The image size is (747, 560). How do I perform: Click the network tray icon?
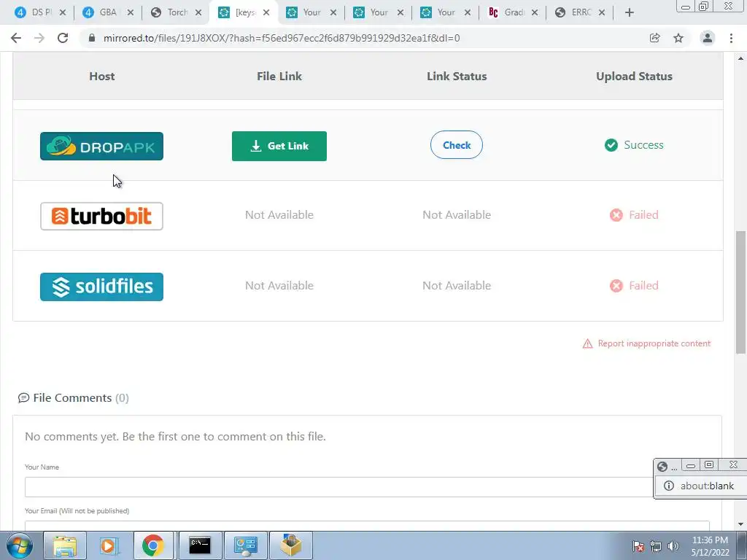pos(656,546)
